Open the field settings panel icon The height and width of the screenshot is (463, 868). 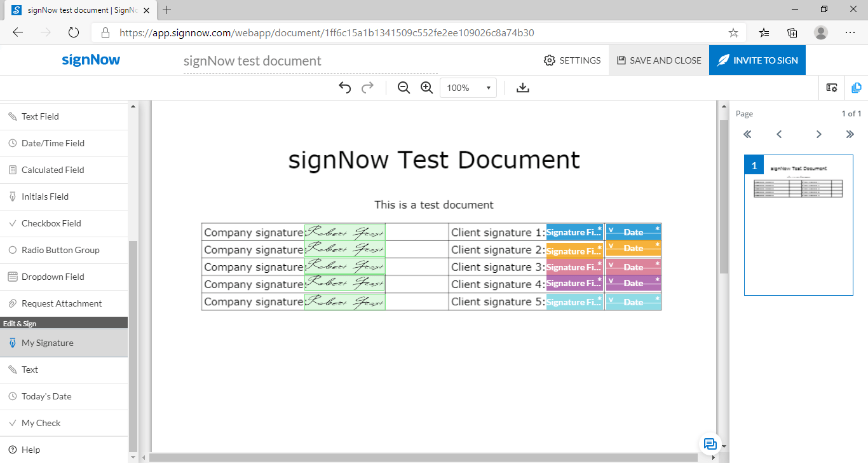tap(832, 88)
